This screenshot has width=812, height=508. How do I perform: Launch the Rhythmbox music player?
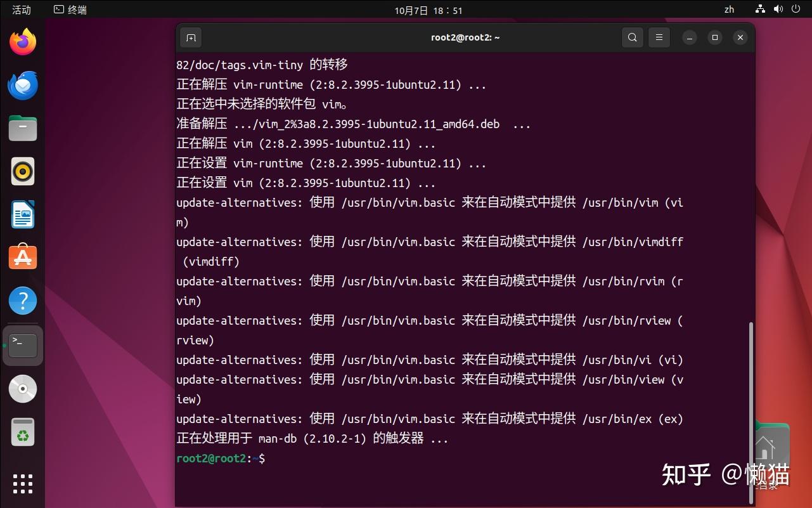tap(22, 171)
